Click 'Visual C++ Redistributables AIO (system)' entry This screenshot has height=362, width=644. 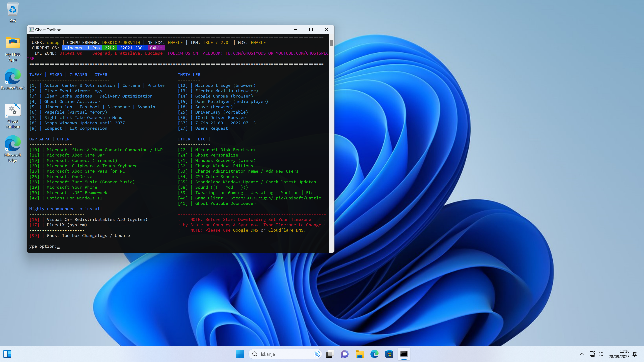97,220
